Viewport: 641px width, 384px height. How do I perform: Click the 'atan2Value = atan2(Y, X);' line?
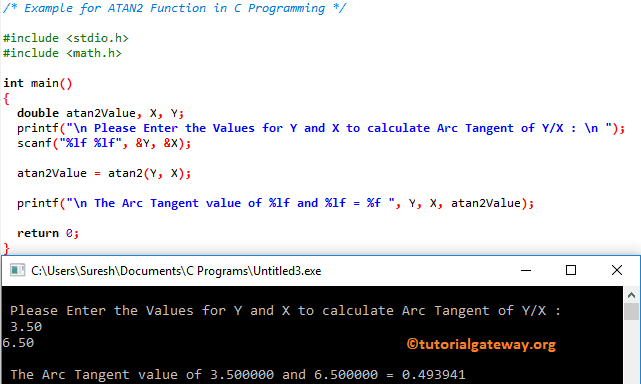point(104,173)
